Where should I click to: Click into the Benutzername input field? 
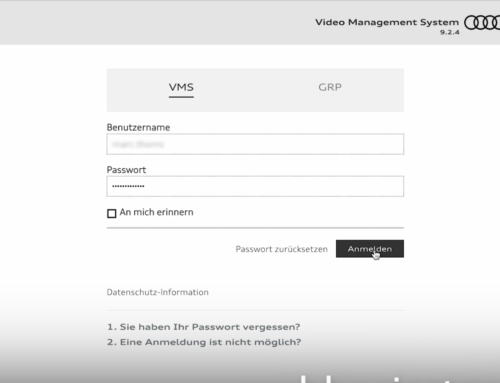click(x=255, y=144)
